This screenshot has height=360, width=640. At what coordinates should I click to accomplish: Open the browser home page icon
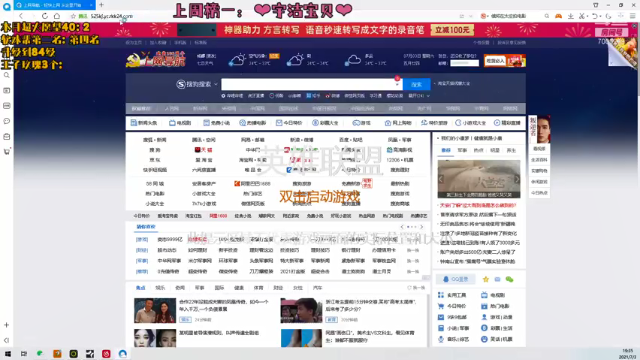(x=57, y=16)
